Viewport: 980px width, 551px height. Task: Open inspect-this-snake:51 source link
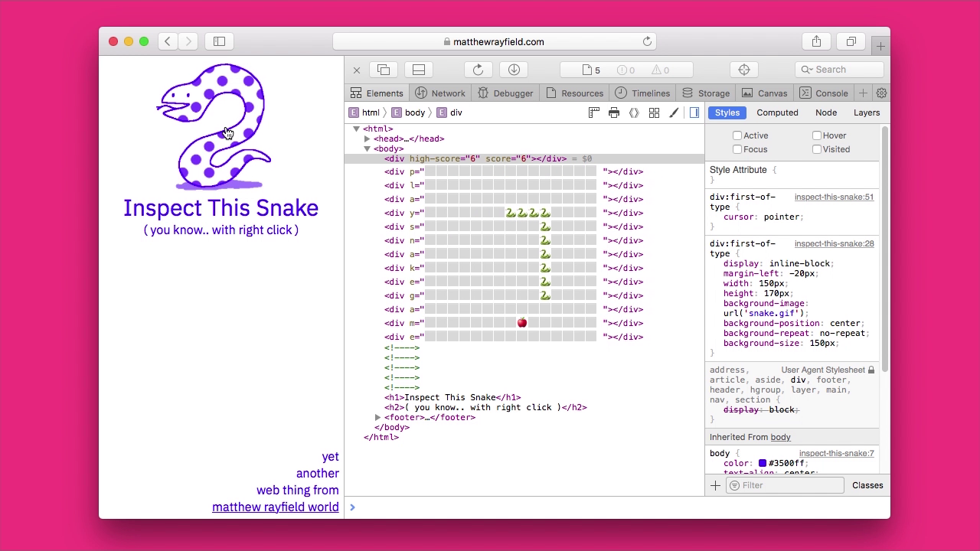tap(834, 197)
